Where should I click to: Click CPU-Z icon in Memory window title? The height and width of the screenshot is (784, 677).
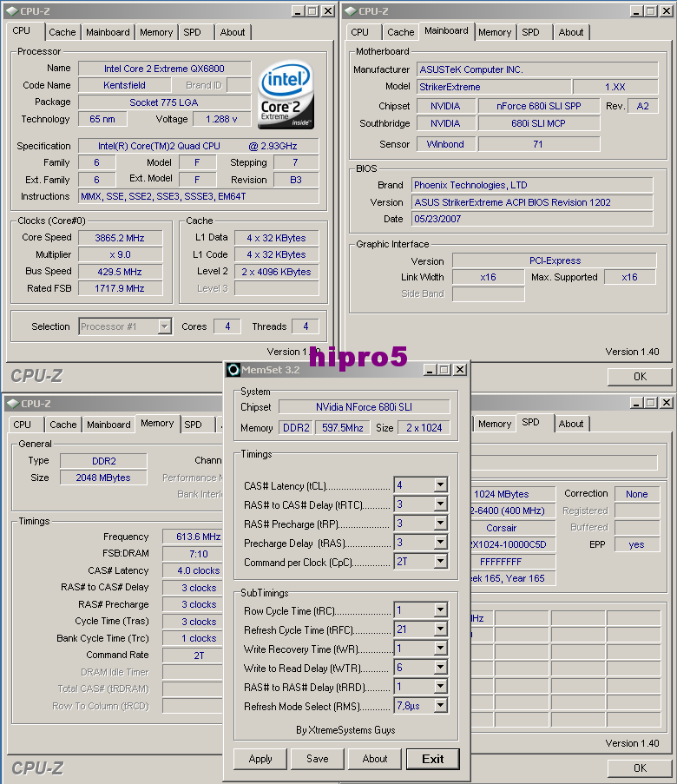pyautogui.click(x=12, y=403)
